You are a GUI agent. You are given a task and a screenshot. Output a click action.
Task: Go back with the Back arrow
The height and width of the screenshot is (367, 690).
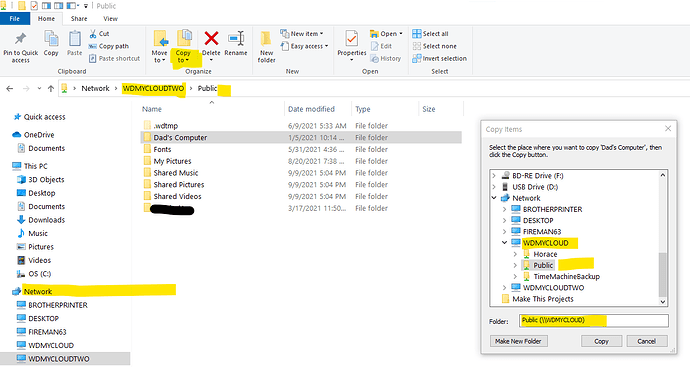pyautogui.click(x=10, y=88)
